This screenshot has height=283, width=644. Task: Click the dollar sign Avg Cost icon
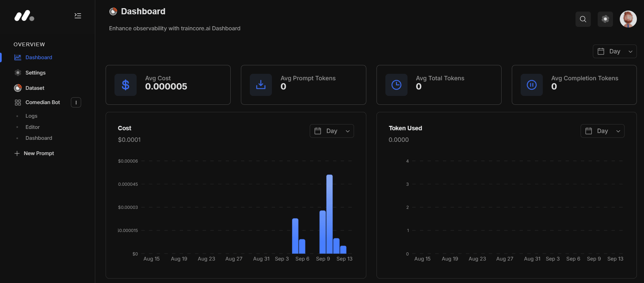125,85
